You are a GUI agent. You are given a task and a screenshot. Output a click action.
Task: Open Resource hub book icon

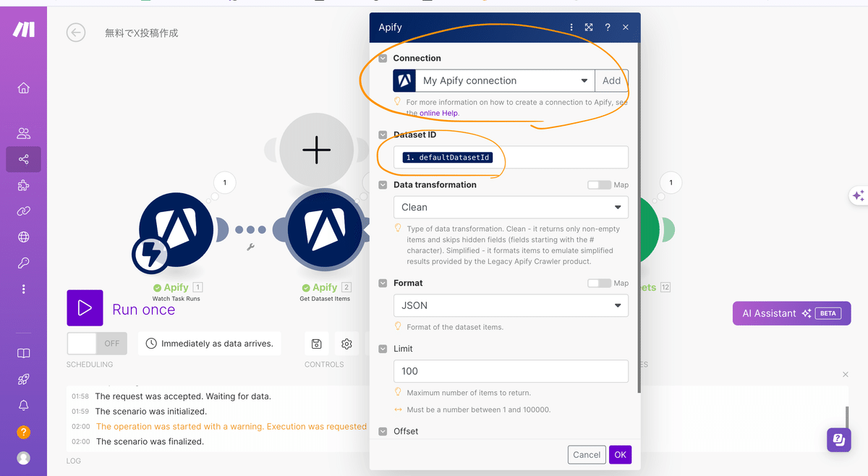23,354
